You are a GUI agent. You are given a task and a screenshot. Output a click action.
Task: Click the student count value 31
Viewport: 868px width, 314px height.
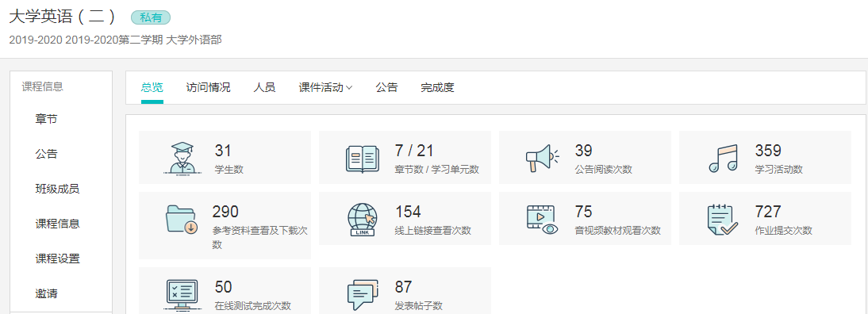tap(222, 151)
